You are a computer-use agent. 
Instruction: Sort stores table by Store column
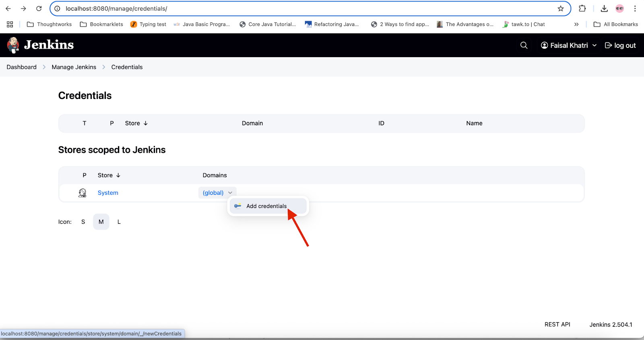tap(109, 175)
